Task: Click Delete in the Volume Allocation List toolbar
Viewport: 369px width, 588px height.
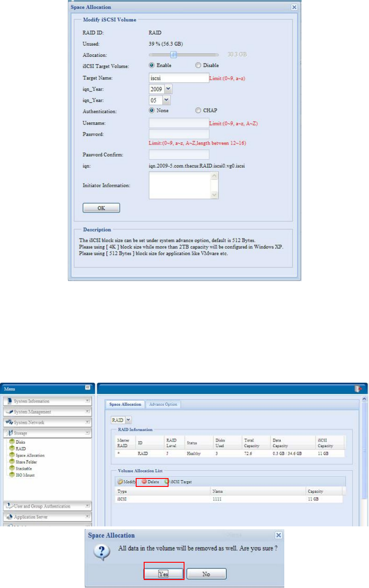Action: 150,482
